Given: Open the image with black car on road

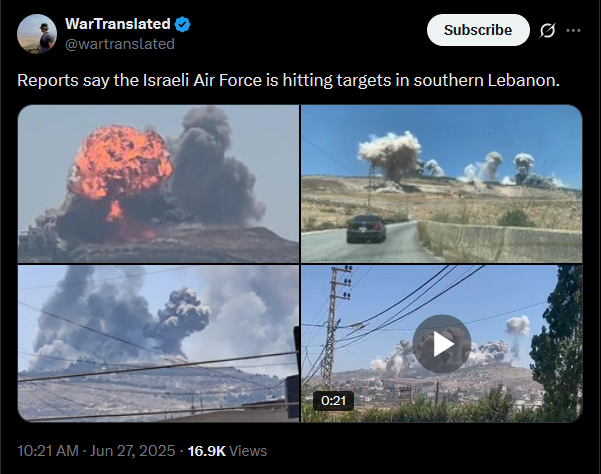Looking at the screenshot, I should point(442,184).
